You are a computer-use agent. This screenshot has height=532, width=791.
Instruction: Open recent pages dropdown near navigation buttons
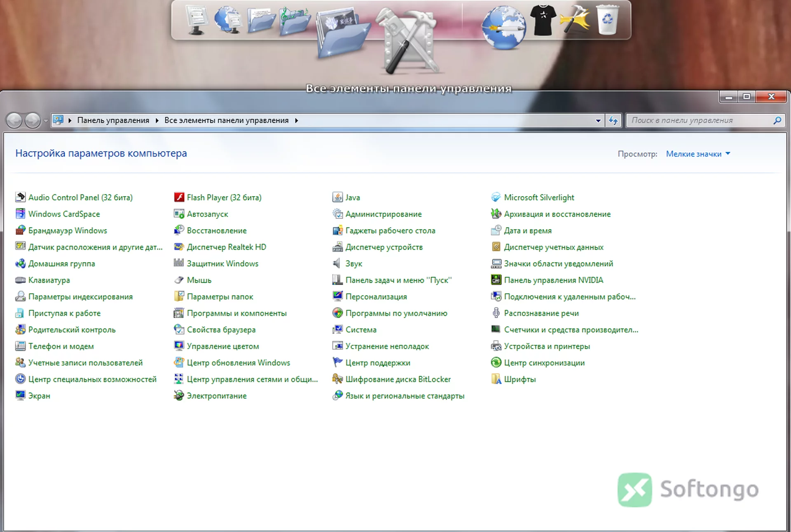(x=46, y=121)
